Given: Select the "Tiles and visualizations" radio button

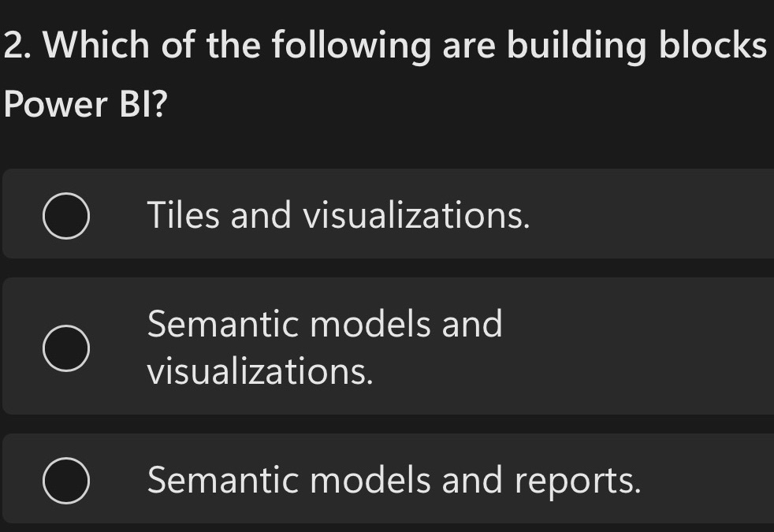Looking at the screenshot, I should 65,215.
